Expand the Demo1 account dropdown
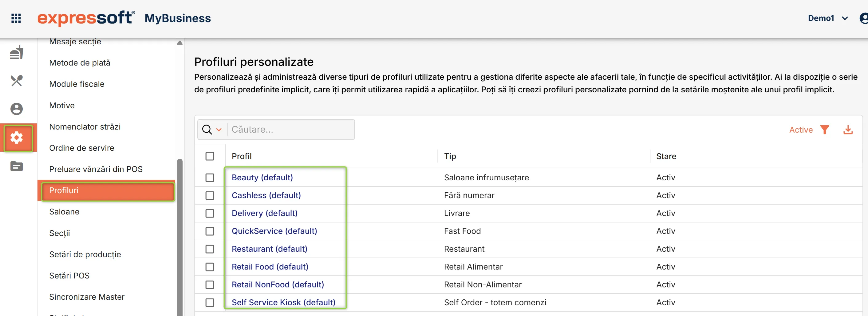The image size is (868, 316). pyautogui.click(x=827, y=18)
